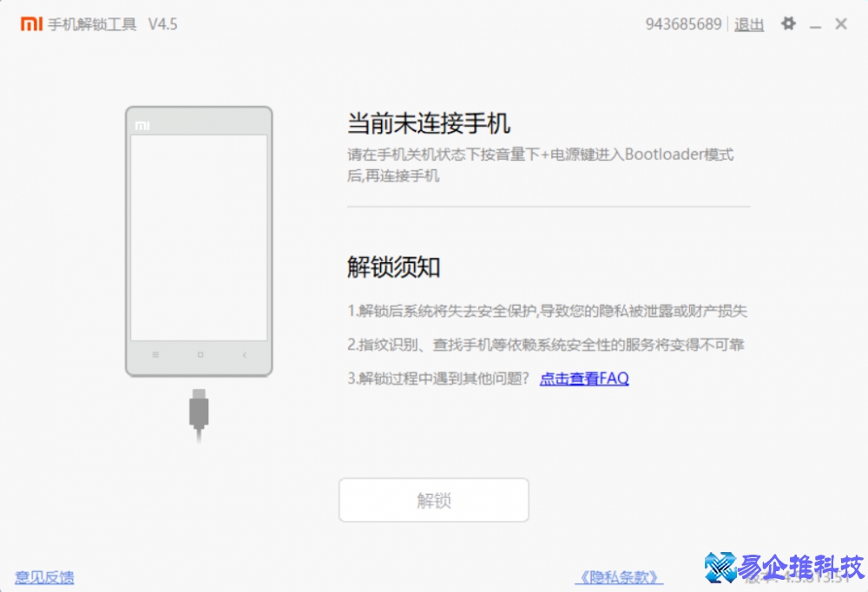868x592 pixels.
Task: Select the account number 943685689
Action: pos(683,24)
